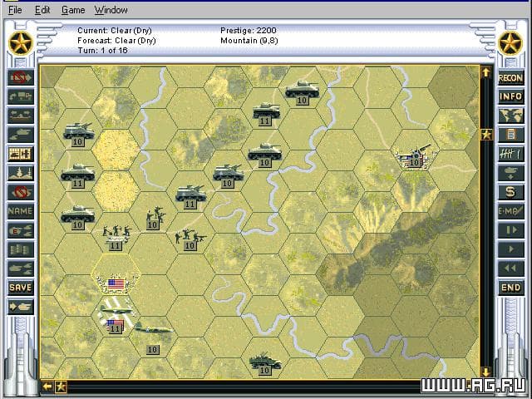Click the truck transport mount icon
This screenshot has width=532, height=399.
pos(20,96)
